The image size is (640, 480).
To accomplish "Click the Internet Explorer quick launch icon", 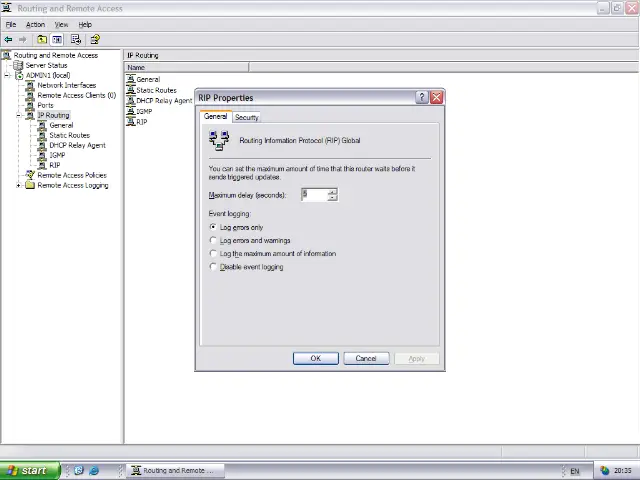I will click(94, 470).
